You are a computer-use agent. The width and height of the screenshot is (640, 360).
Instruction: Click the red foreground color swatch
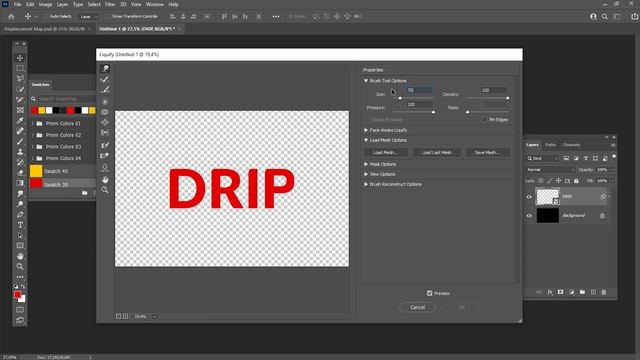[x=18, y=295]
